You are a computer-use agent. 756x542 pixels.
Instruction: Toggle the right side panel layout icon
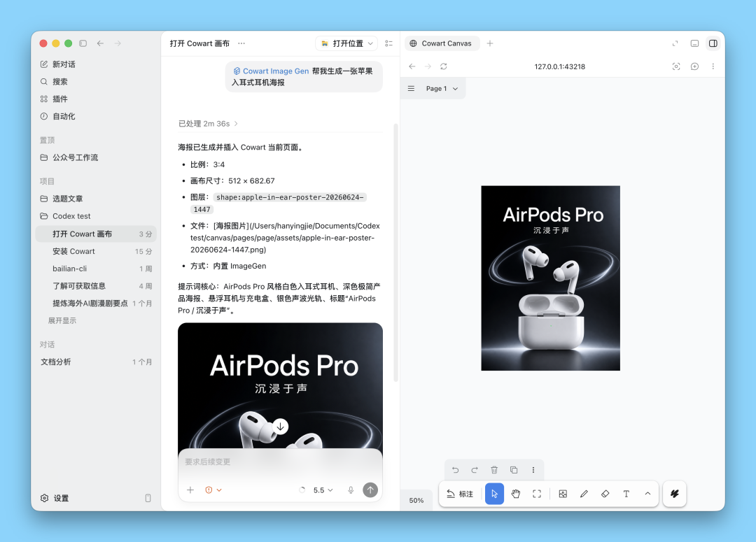pos(713,43)
